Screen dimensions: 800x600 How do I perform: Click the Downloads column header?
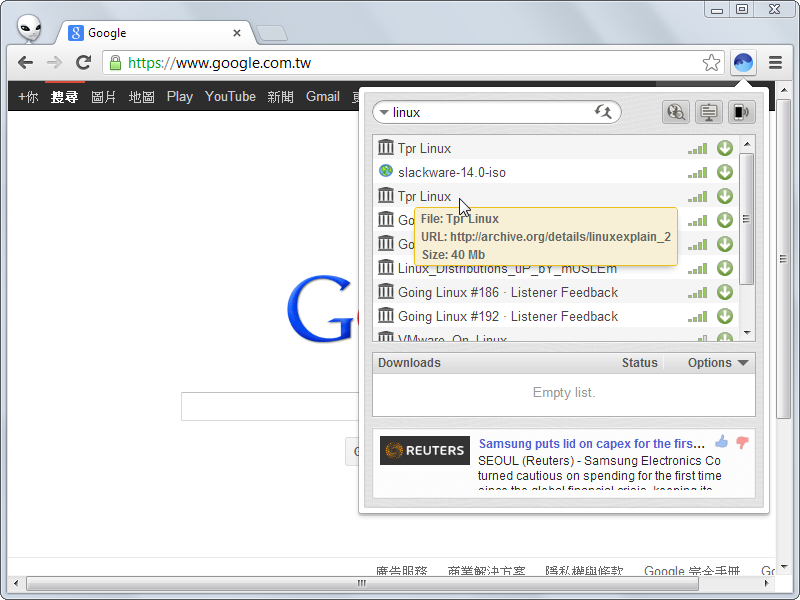(409, 363)
